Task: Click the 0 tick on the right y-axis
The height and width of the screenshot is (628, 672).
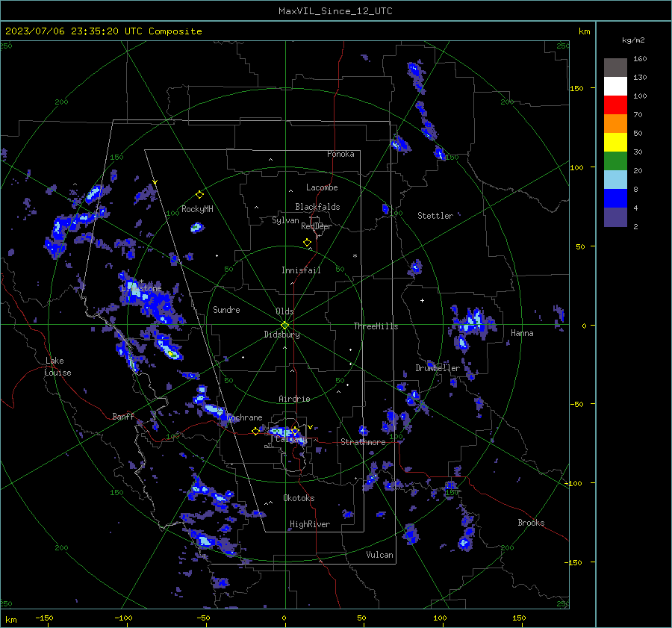Action: [x=584, y=326]
